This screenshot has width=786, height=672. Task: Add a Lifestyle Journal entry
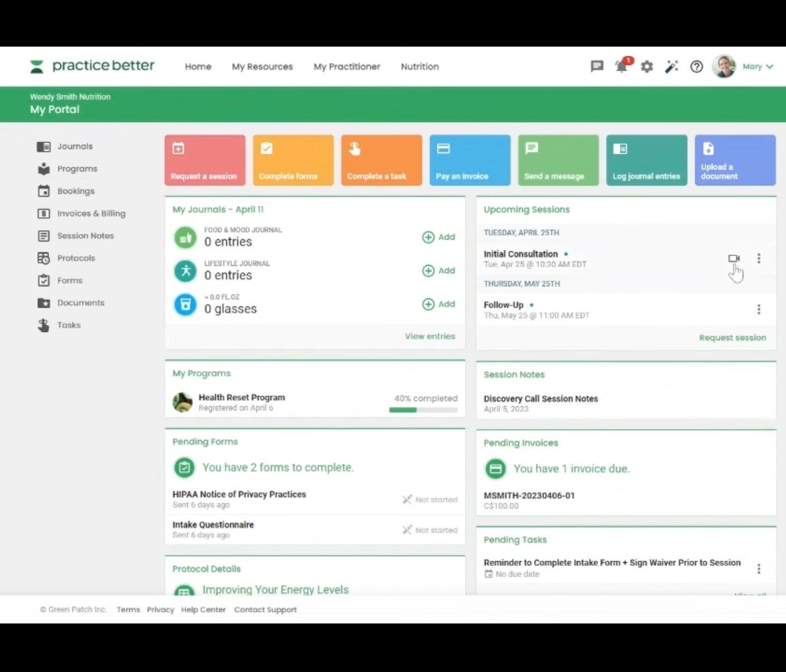click(439, 271)
